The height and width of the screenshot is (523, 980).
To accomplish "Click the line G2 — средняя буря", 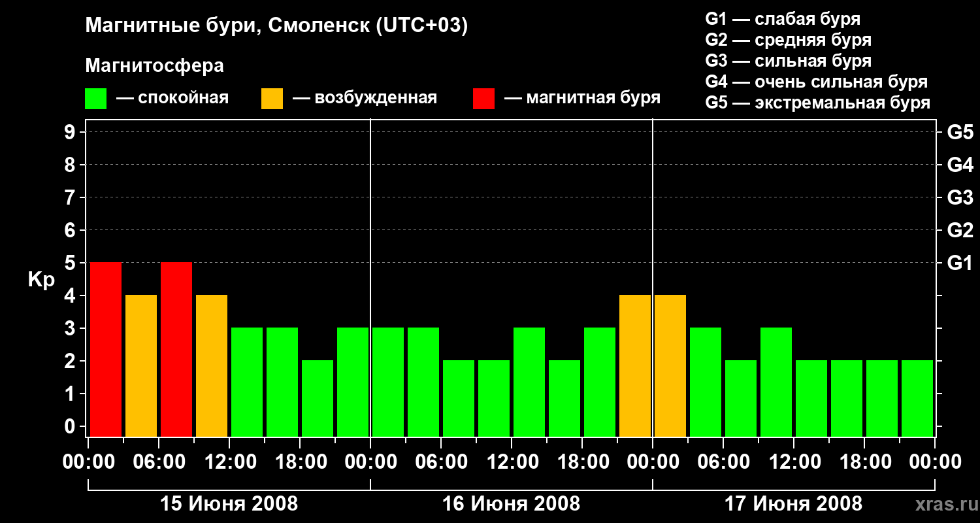I will pos(788,40).
